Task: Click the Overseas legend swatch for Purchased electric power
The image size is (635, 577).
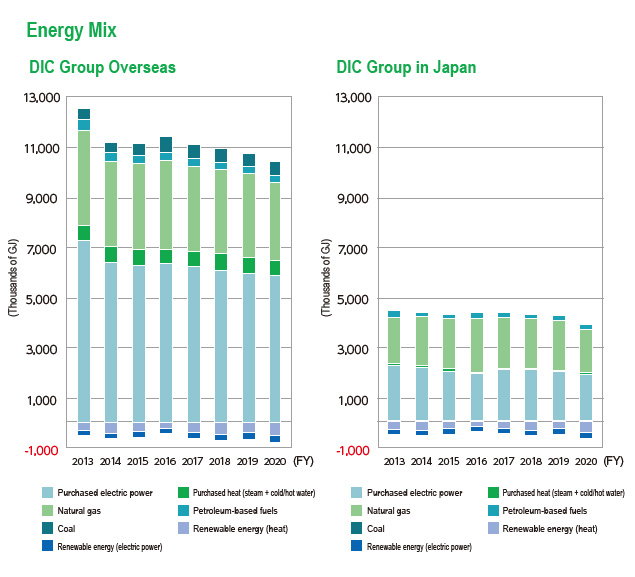Action: click(x=47, y=492)
